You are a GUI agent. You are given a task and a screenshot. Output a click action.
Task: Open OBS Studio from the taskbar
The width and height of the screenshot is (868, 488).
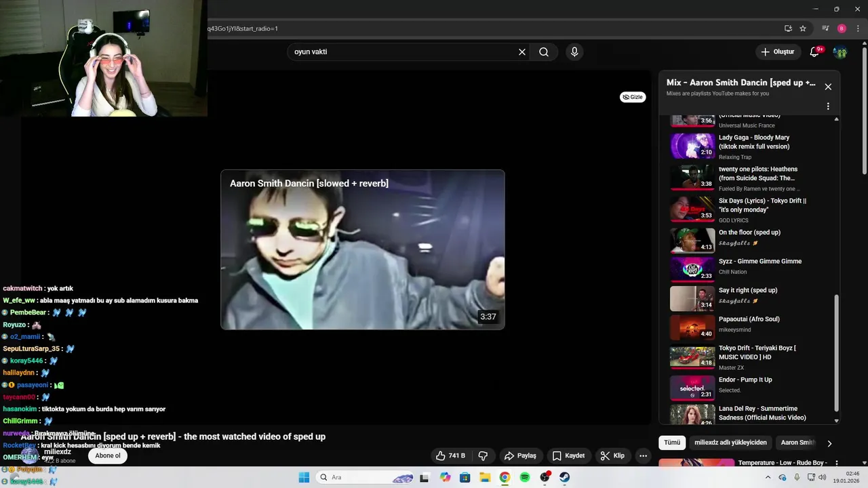coord(545,477)
